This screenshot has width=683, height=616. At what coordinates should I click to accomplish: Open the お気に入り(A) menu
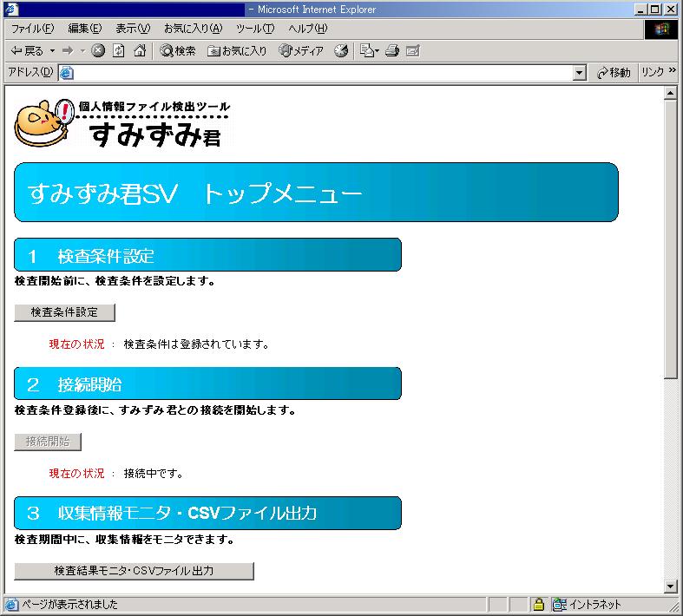193,29
